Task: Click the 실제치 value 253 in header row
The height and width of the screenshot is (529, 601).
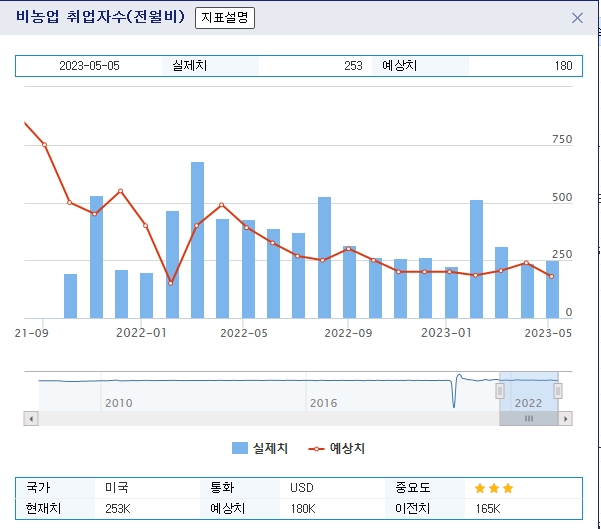Action: 353,66
